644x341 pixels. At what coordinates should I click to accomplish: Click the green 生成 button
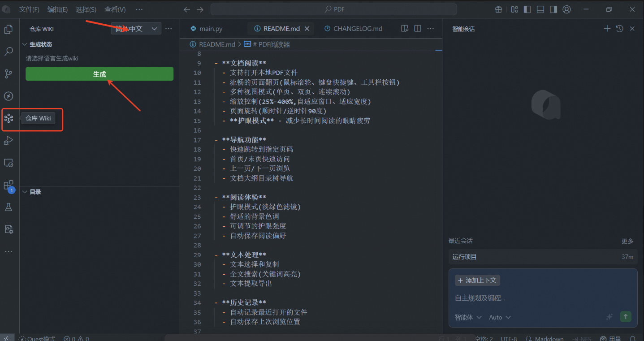point(99,74)
